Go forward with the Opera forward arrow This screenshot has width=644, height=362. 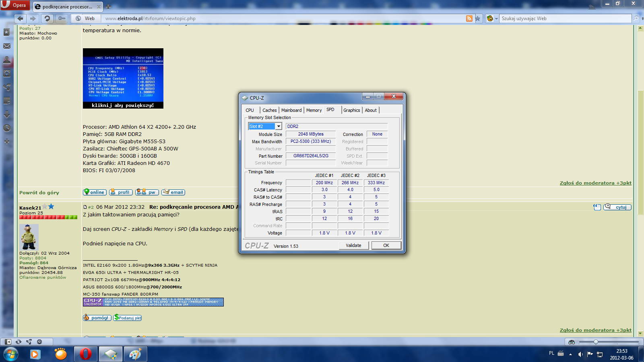tap(33, 19)
